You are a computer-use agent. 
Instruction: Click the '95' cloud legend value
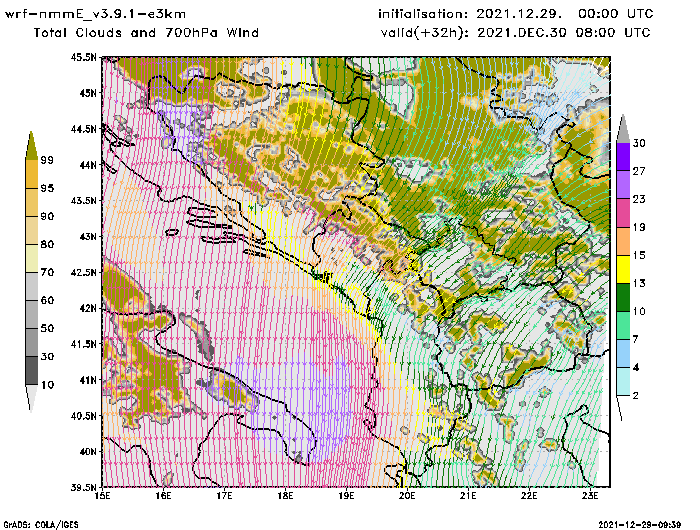point(47,188)
